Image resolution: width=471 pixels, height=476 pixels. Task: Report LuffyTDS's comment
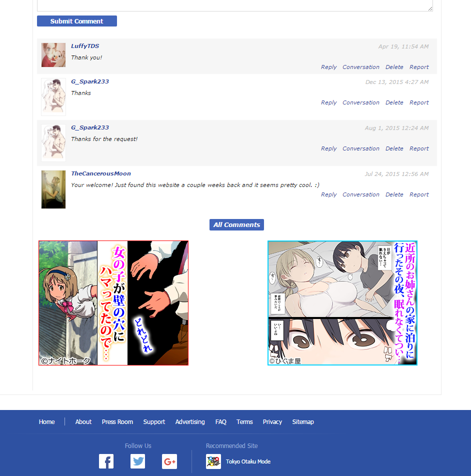[x=419, y=67]
